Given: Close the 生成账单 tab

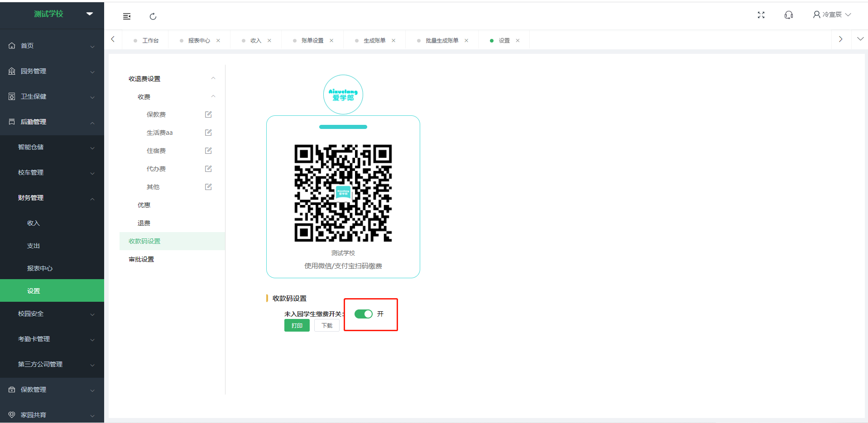Looking at the screenshot, I should click(x=393, y=41).
